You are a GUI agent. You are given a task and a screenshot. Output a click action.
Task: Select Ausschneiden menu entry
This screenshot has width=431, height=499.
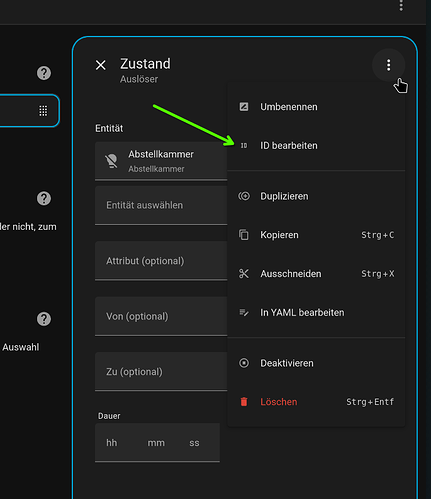pyautogui.click(x=316, y=274)
